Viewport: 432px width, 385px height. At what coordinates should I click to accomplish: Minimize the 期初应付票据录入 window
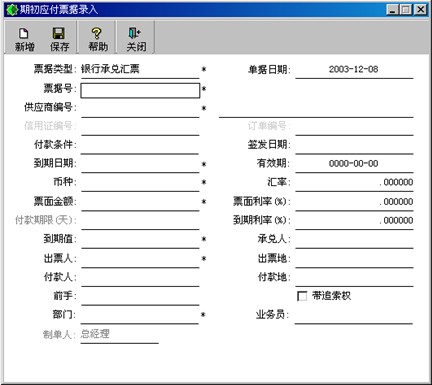pyautogui.click(x=393, y=10)
